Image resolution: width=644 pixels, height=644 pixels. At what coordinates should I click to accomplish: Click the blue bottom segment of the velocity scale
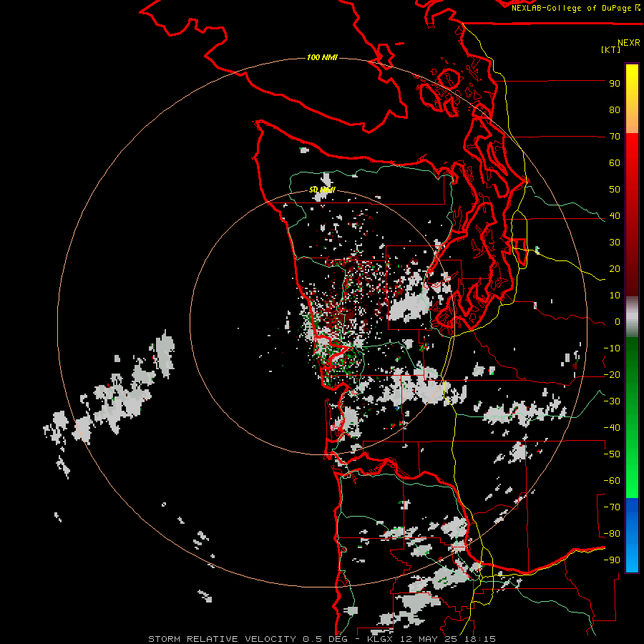pos(632,535)
